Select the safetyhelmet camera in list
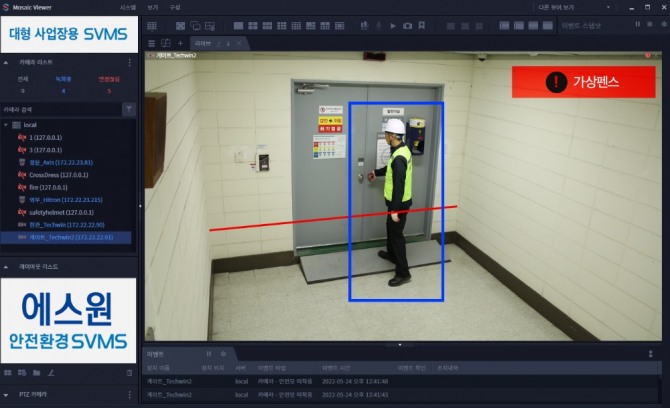 [x=61, y=212]
